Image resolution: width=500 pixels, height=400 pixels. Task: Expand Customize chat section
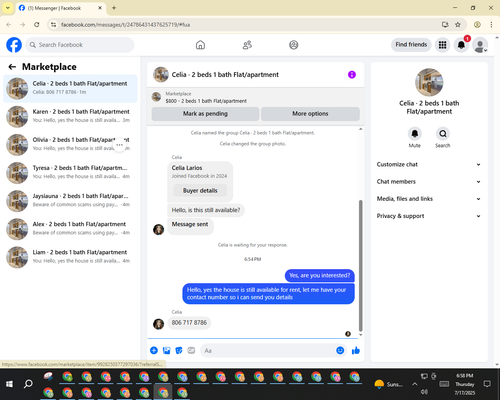(429, 164)
